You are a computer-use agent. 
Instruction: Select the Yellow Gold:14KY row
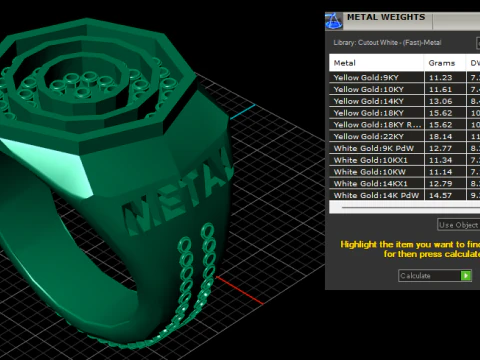405,101
